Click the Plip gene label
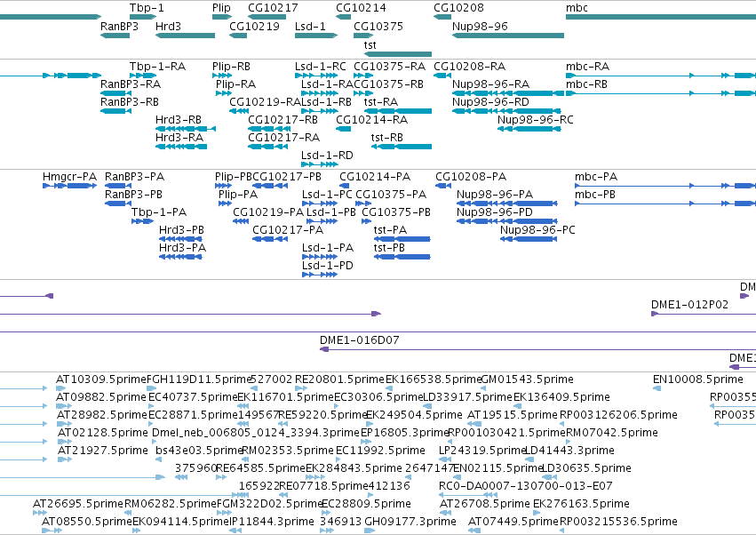Viewport: 756px width, 535px height. point(221,8)
